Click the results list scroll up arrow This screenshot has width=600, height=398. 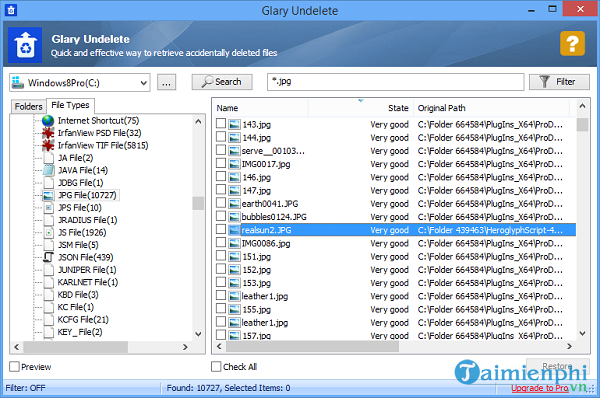pyautogui.click(x=582, y=106)
